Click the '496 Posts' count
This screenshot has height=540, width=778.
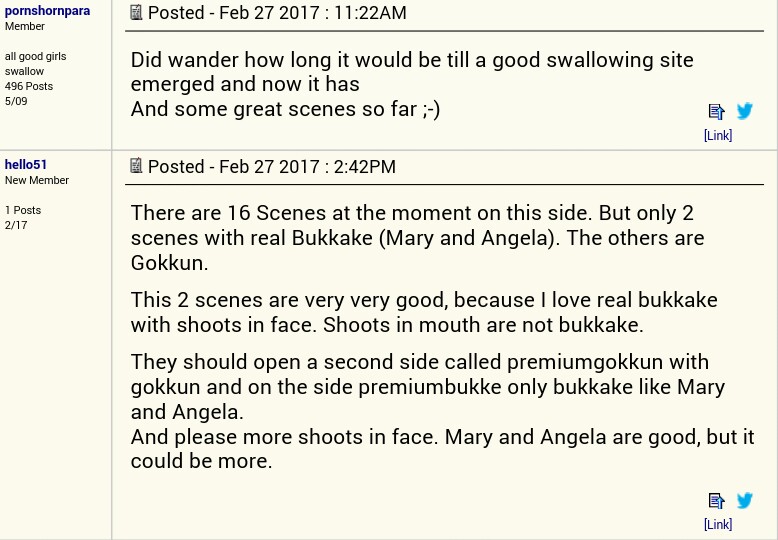(29, 86)
